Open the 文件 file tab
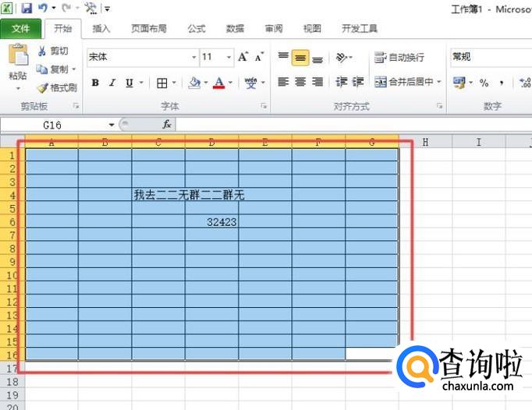 21,29
